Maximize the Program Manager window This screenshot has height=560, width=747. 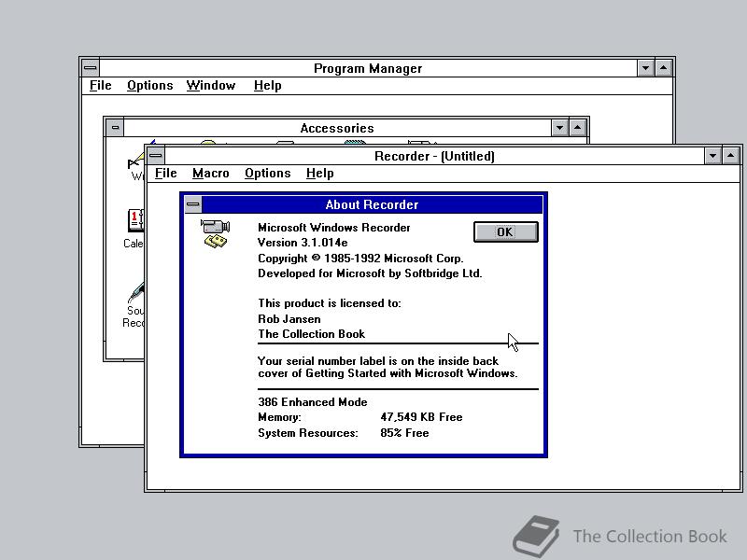(664, 68)
